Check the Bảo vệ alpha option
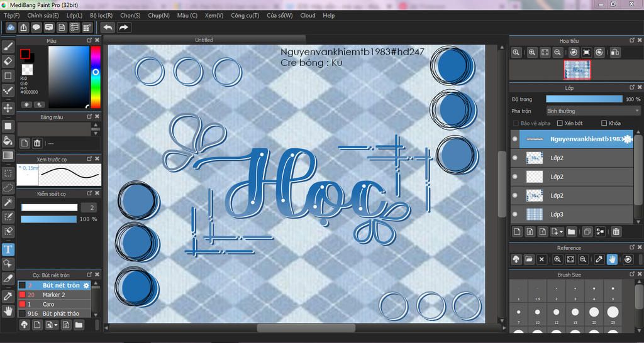Viewport: 644px width, 343px height. [516, 123]
